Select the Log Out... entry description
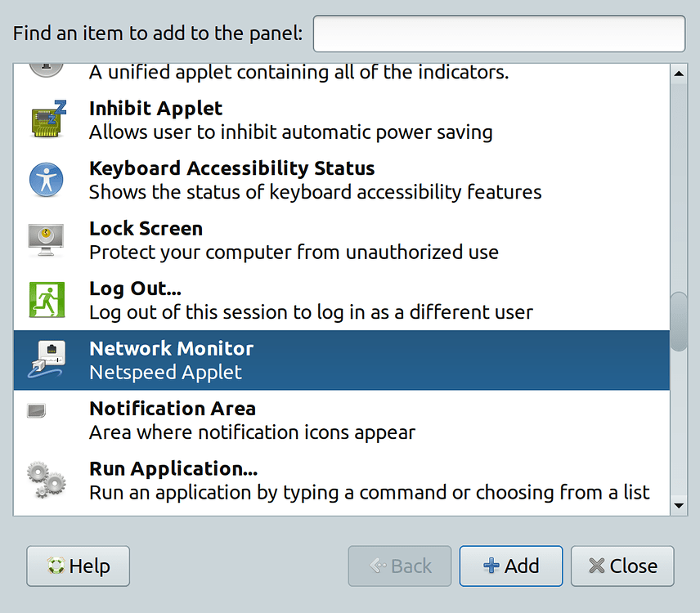 [312, 312]
